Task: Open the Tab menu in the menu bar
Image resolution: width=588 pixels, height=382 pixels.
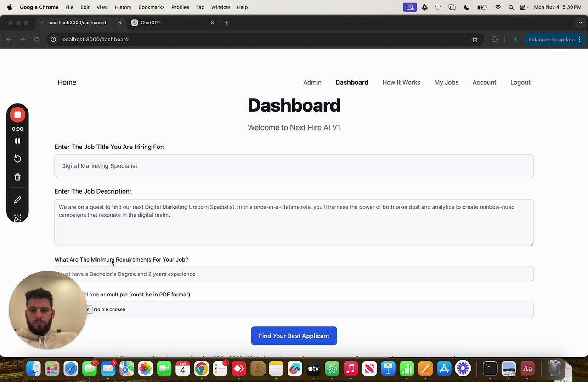Action: [200, 7]
